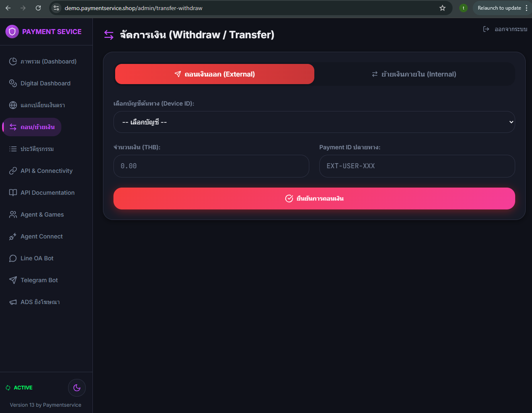Click the Agent & Games users icon
532x413 pixels.
click(x=13, y=214)
